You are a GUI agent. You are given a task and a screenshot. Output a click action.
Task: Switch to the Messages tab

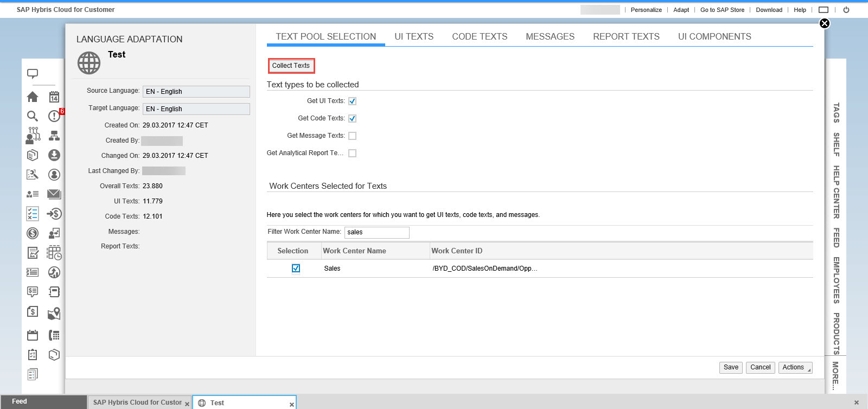(550, 36)
